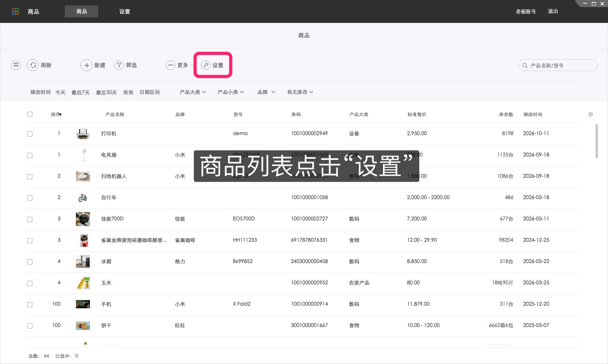Click the 产品名称/货号 search field
The image size is (608, 364).
(x=558, y=66)
